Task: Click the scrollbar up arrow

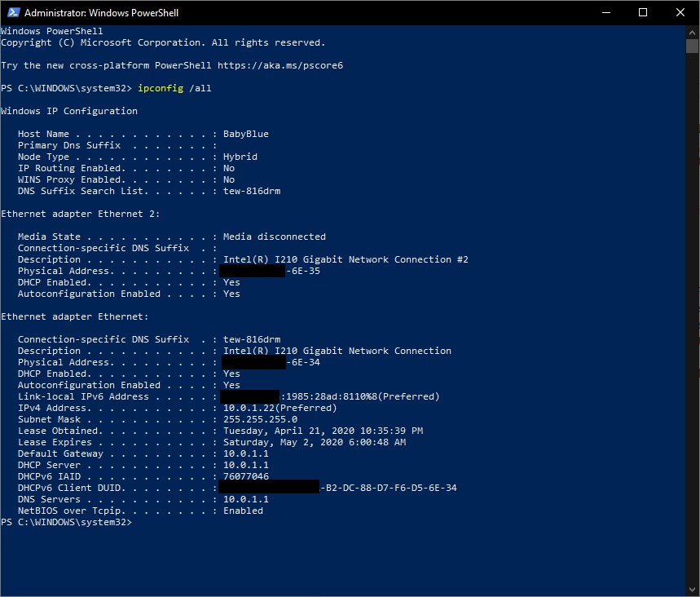Action: [692, 32]
